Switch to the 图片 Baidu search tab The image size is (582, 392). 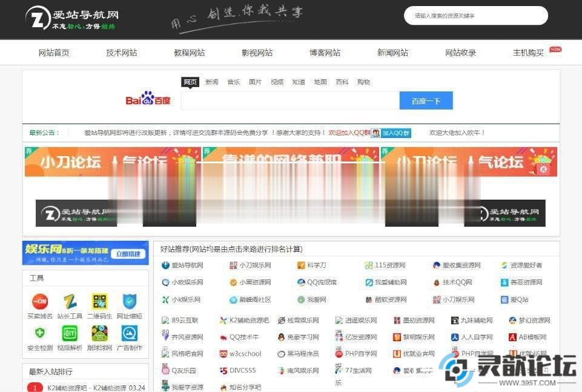[256, 82]
